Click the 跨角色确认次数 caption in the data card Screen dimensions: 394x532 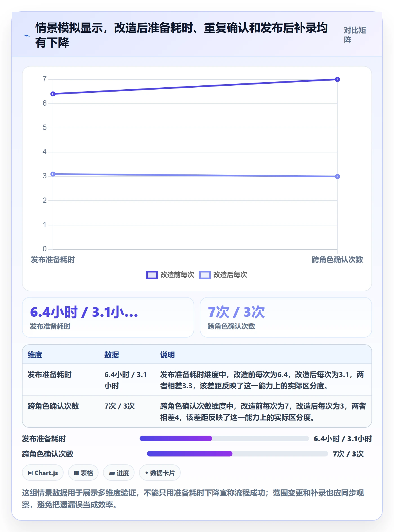tap(231, 326)
